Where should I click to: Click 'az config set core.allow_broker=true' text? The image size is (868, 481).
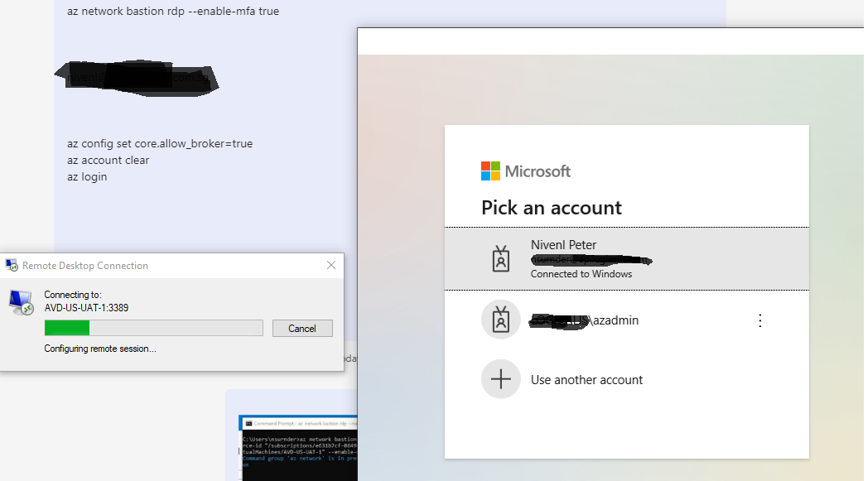coord(160,143)
